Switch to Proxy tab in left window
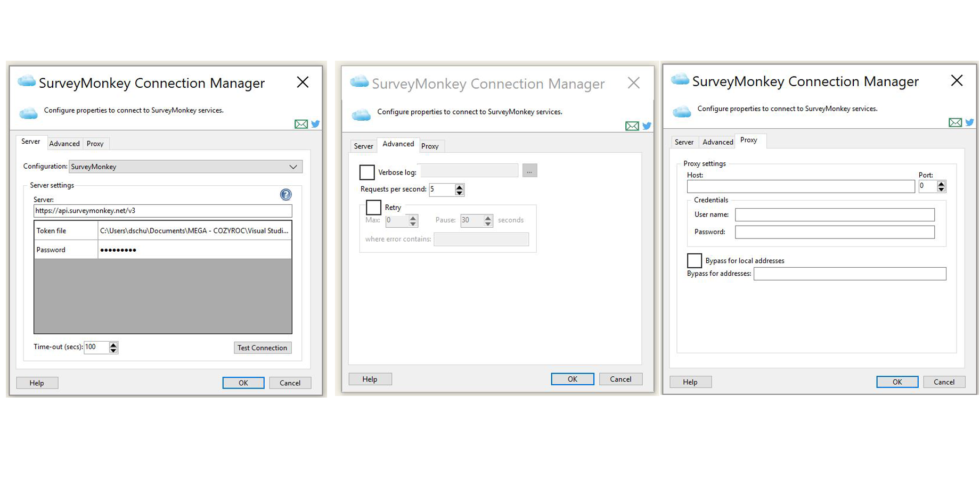Image resolution: width=980 pixels, height=479 pixels. coord(95,144)
